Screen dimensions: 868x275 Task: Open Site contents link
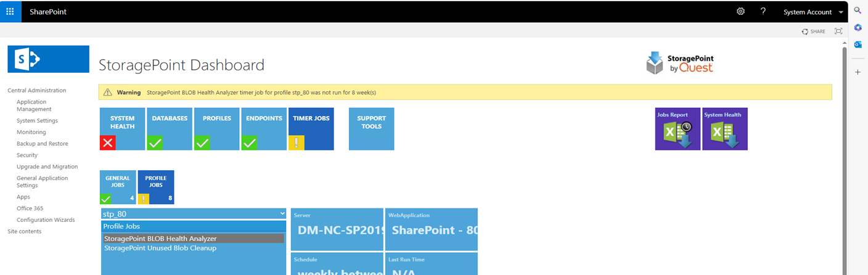[x=25, y=231]
